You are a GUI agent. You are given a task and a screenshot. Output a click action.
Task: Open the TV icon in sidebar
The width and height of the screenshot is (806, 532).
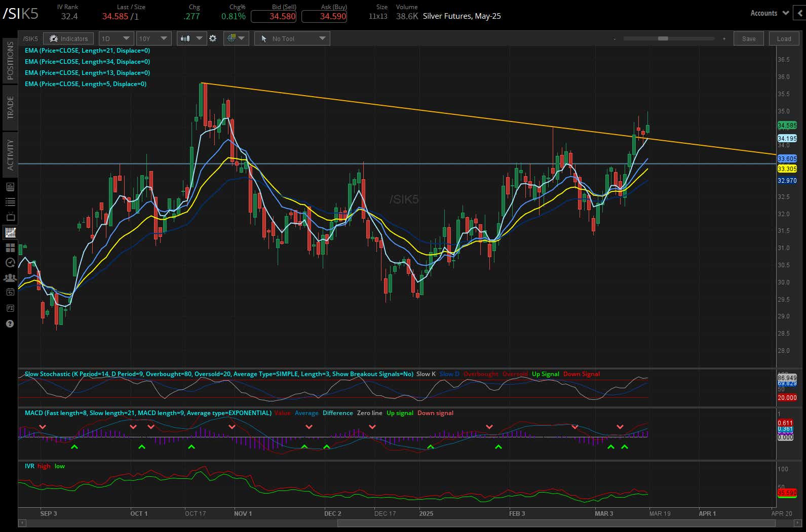click(10, 217)
